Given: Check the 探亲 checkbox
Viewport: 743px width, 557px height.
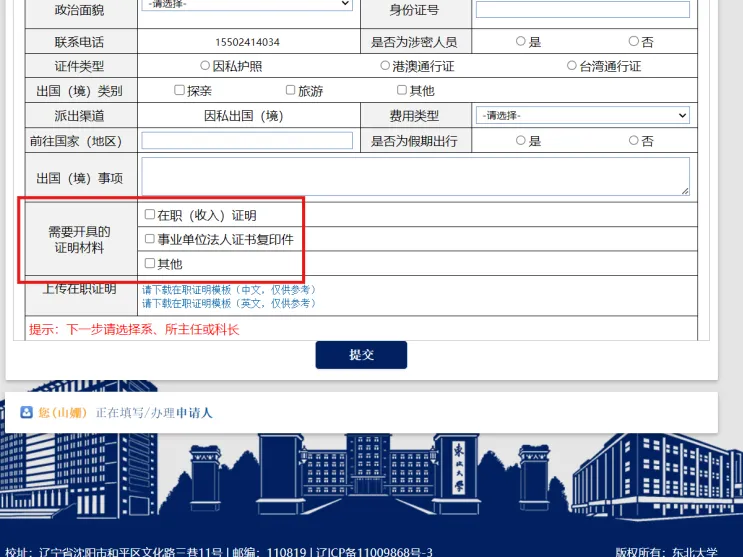Looking at the screenshot, I should [180, 91].
